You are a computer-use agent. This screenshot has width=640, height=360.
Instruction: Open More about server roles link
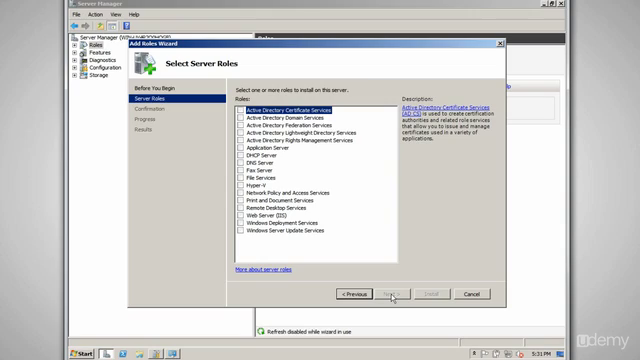[263, 269]
